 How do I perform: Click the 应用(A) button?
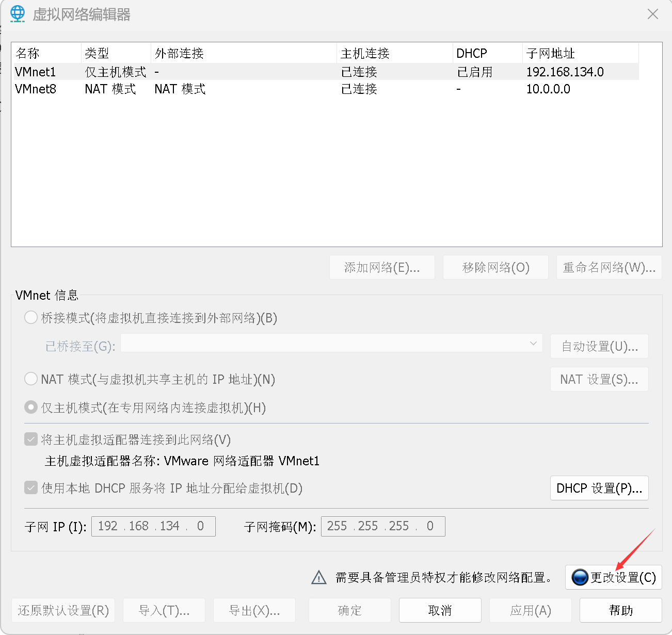530,610
